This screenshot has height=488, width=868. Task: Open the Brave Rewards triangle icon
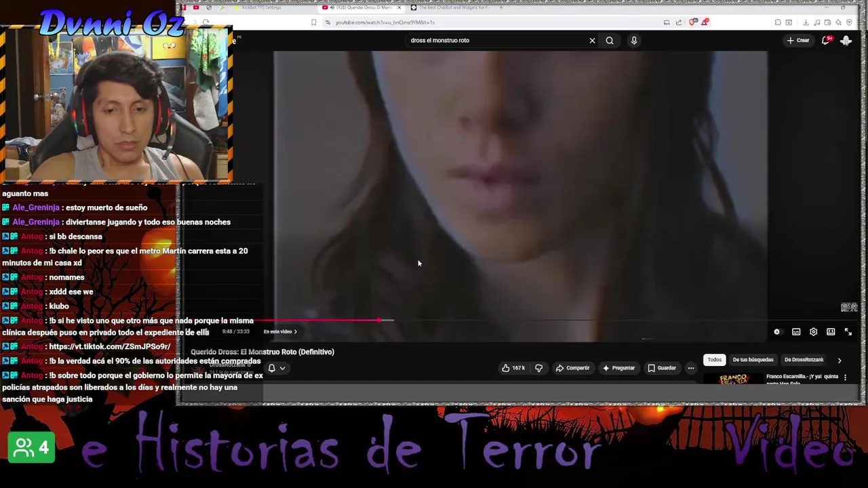(705, 22)
